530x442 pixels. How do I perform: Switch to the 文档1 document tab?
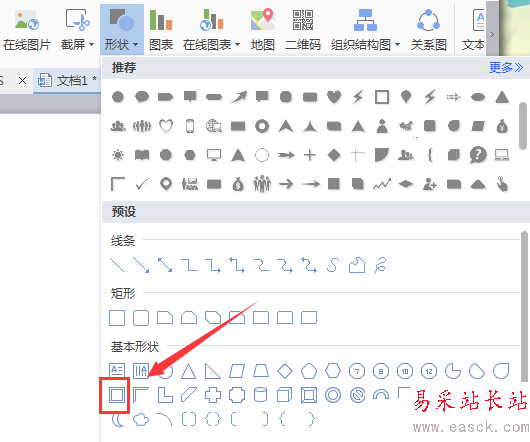68,80
